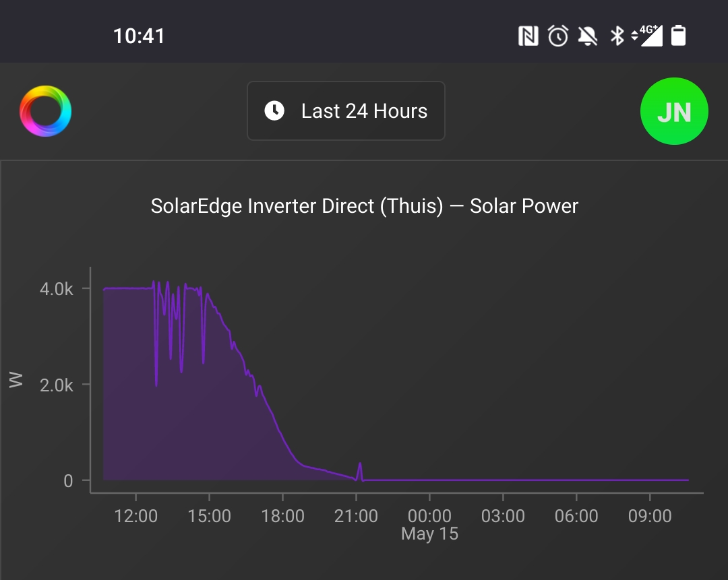Select the SolarEdge Inverter Direct chart title

[365, 206]
